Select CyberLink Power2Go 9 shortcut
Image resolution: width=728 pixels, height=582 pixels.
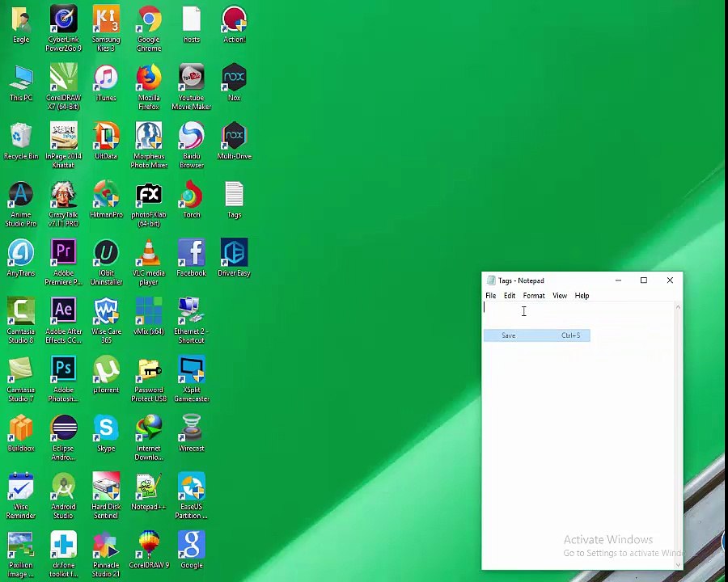click(x=64, y=19)
